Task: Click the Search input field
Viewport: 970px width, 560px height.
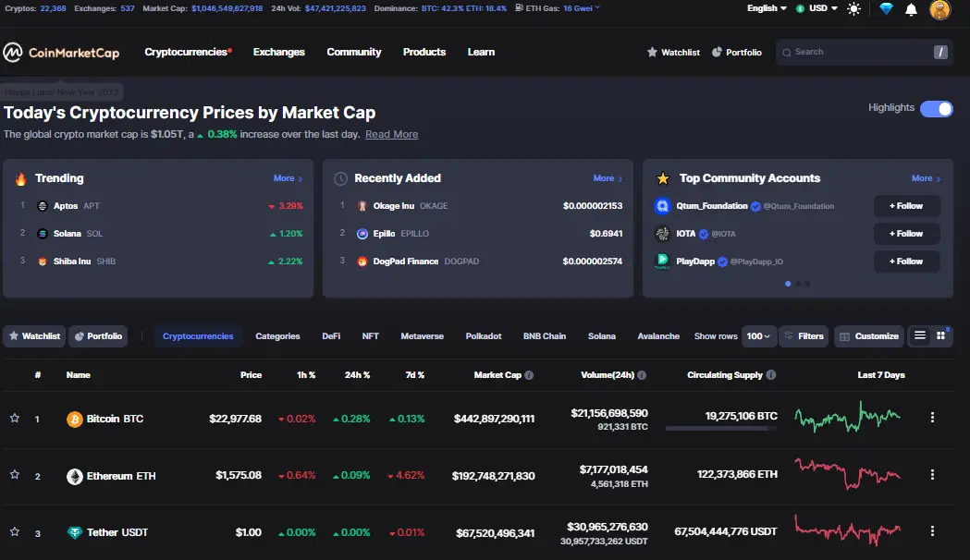Action: (x=865, y=52)
